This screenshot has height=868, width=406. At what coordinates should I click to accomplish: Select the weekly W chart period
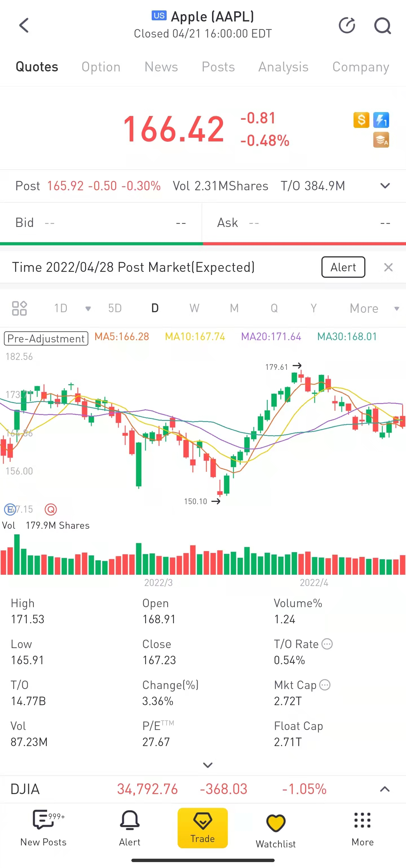(194, 308)
